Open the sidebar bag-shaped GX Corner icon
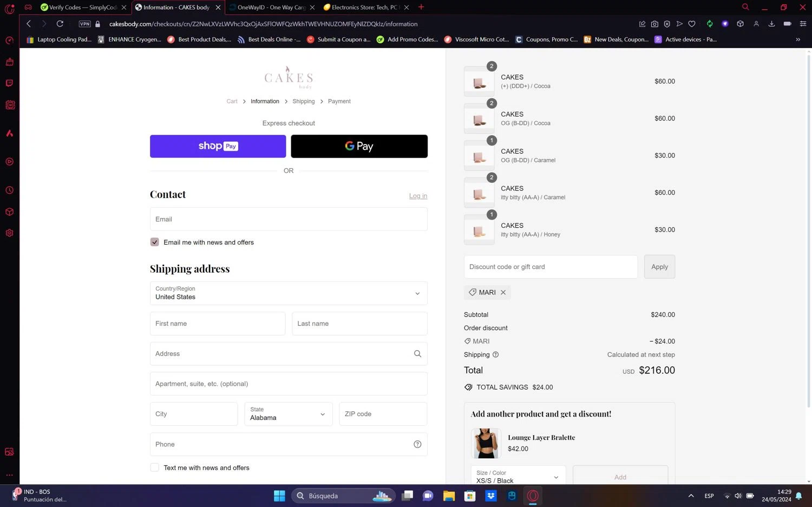Viewport: 812px width, 507px height. pos(9,62)
